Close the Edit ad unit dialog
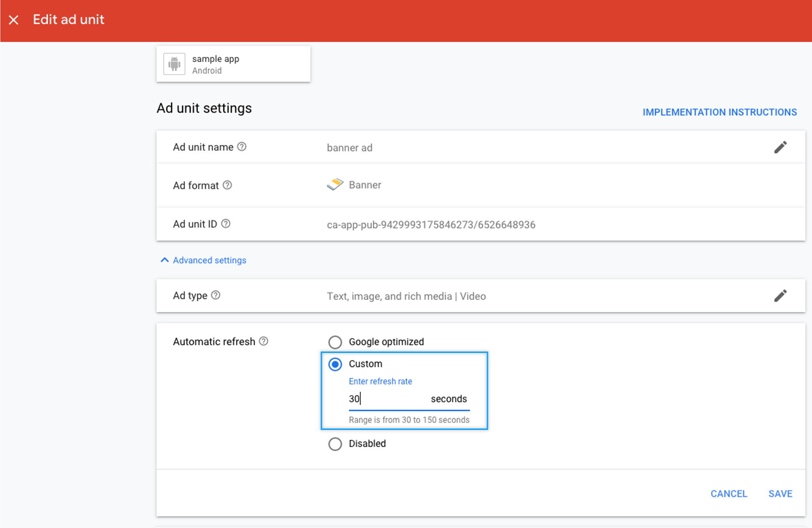 (14, 20)
